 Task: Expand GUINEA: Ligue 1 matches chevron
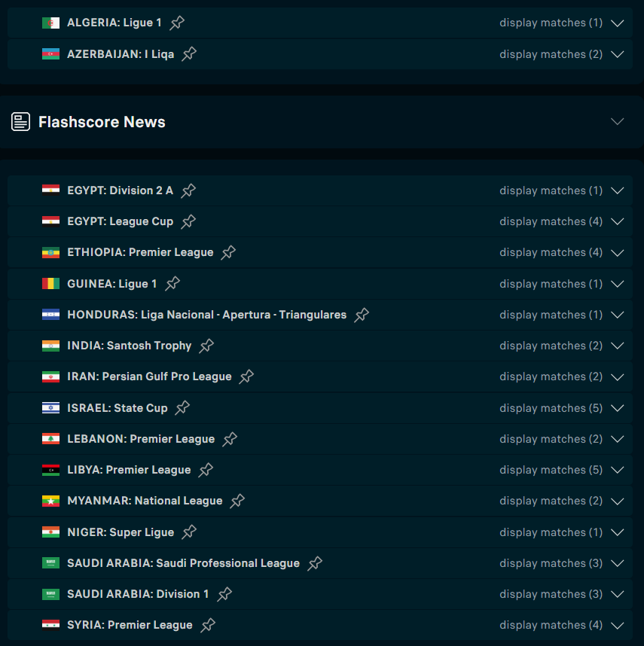click(617, 284)
